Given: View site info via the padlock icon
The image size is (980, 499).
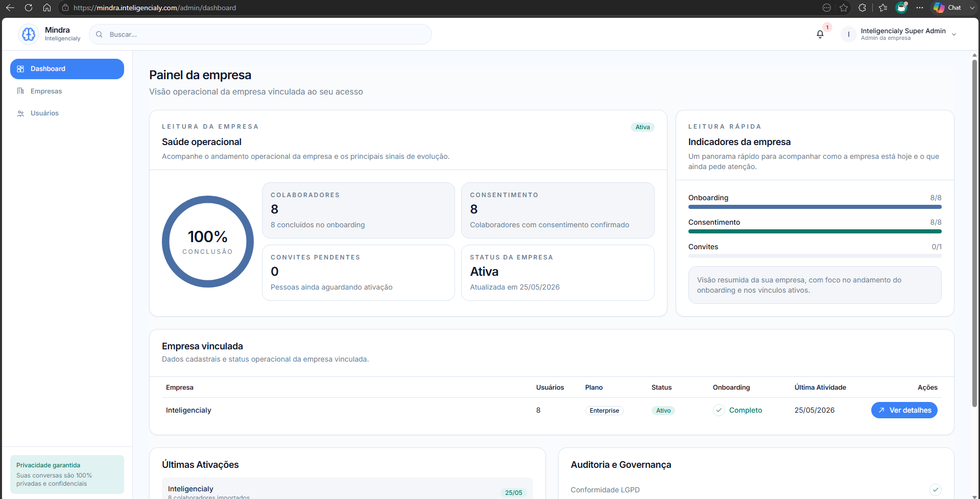Looking at the screenshot, I should (65, 8).
